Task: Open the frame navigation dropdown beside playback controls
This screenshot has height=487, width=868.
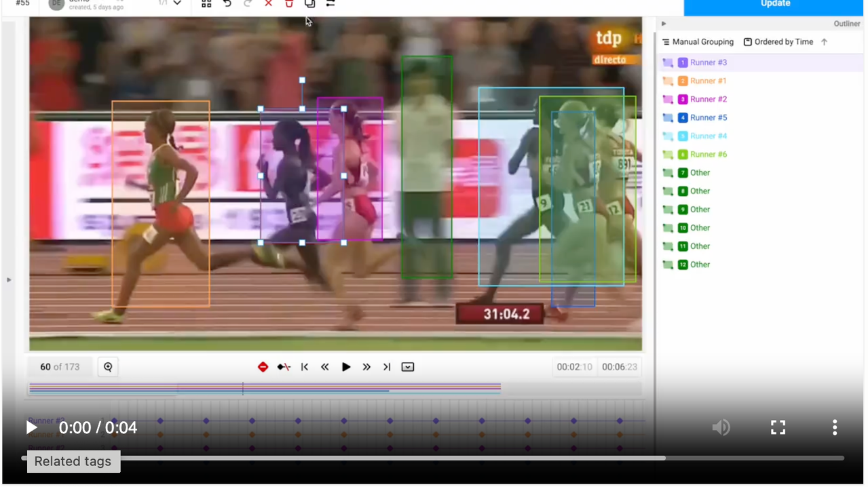Action: (407, 366)
